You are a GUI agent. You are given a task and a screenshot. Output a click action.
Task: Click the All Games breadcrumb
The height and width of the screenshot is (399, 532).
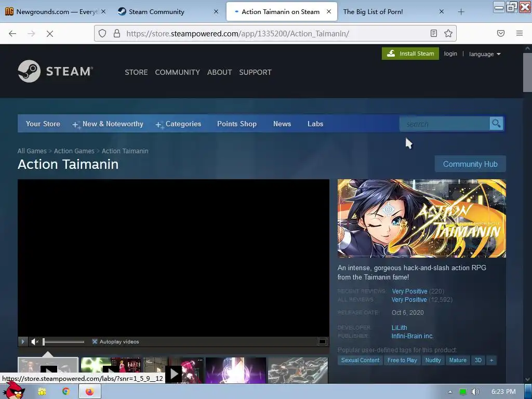pos(32,151)
